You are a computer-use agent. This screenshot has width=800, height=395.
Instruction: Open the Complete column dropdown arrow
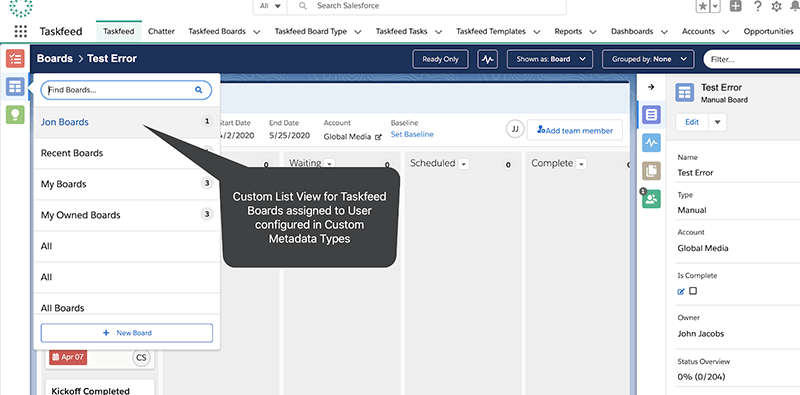(x=581, y=164)
